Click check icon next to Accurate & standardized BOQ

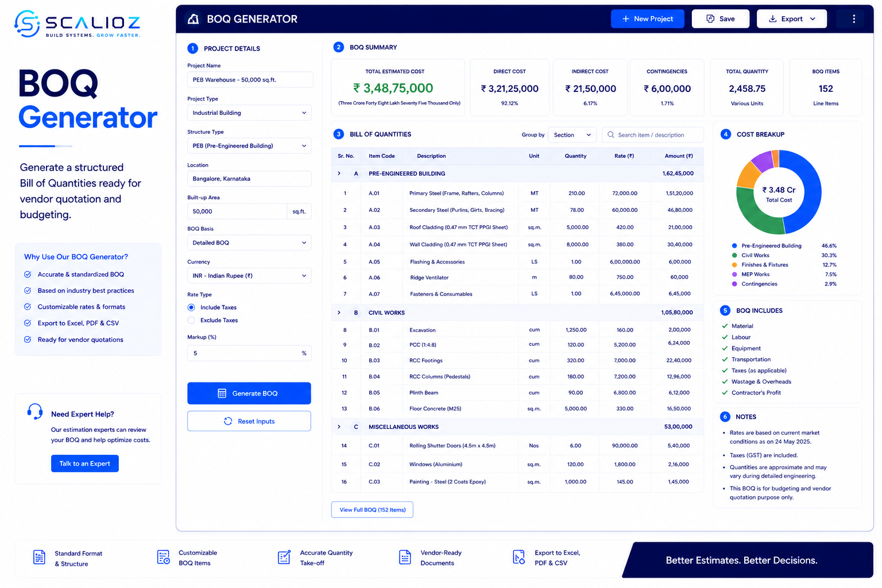tap(28, 274)
